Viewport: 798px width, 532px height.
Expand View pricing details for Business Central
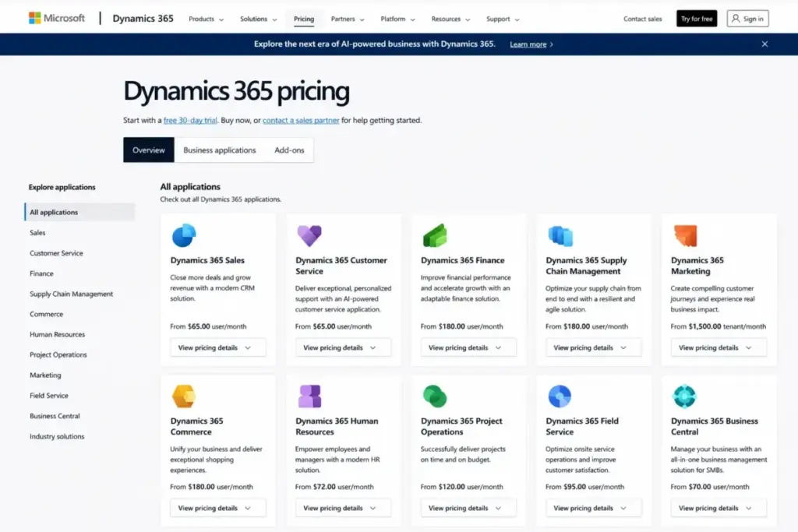(719, 508)
